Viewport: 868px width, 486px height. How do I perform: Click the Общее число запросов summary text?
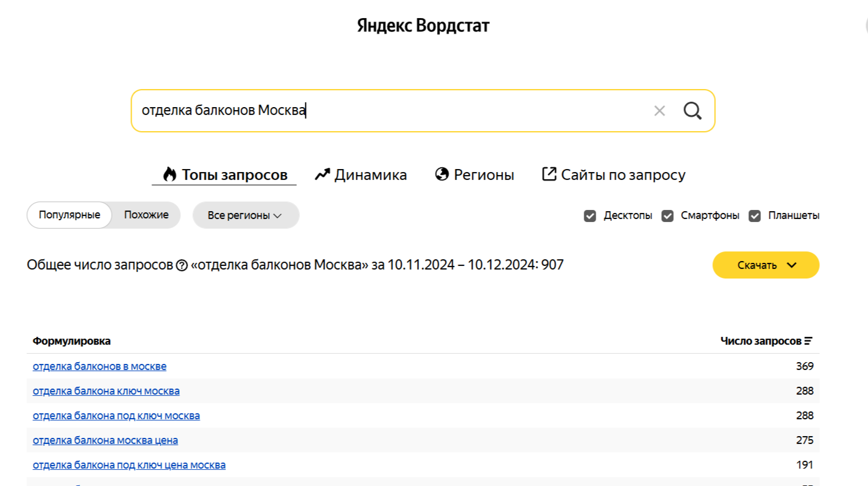point(295,265)
